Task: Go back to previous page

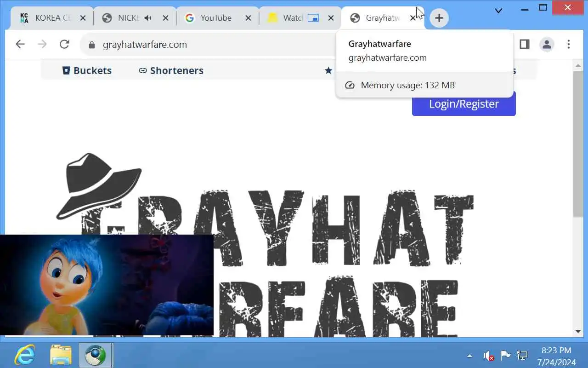Action: click(20, 44)
